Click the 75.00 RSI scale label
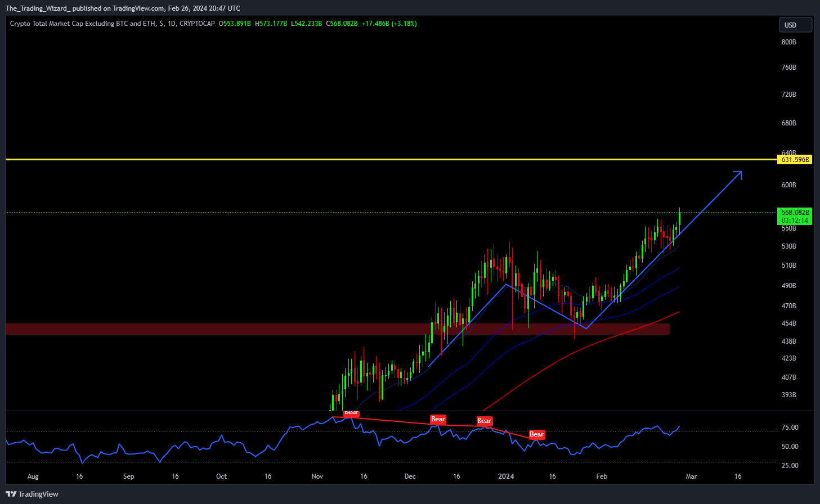 pyautogui.click(x=790, y=427)
